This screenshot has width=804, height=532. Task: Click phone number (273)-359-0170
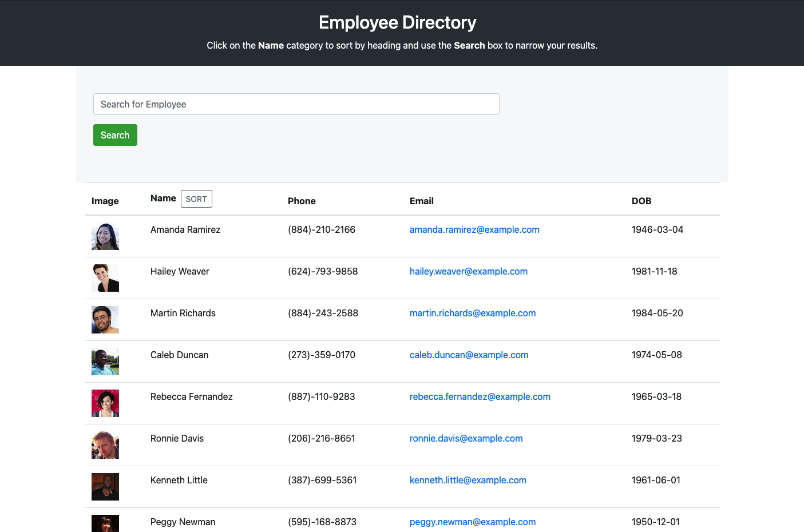[322, 355]
